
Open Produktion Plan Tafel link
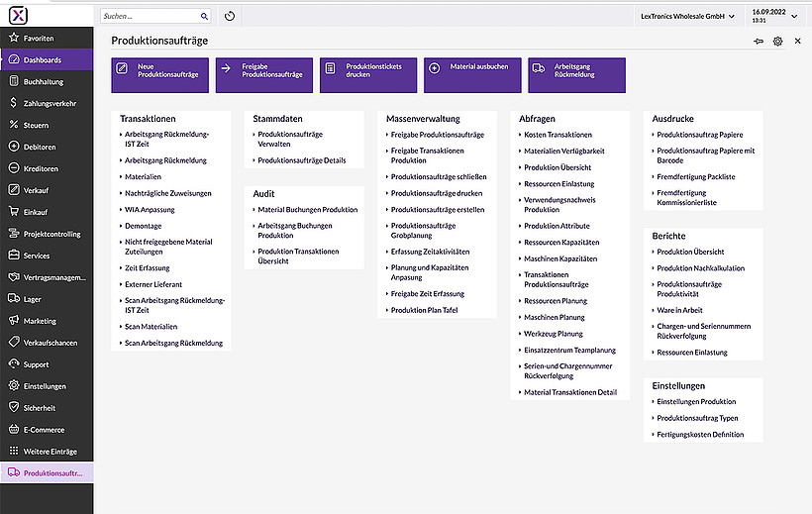pos(424,310)
